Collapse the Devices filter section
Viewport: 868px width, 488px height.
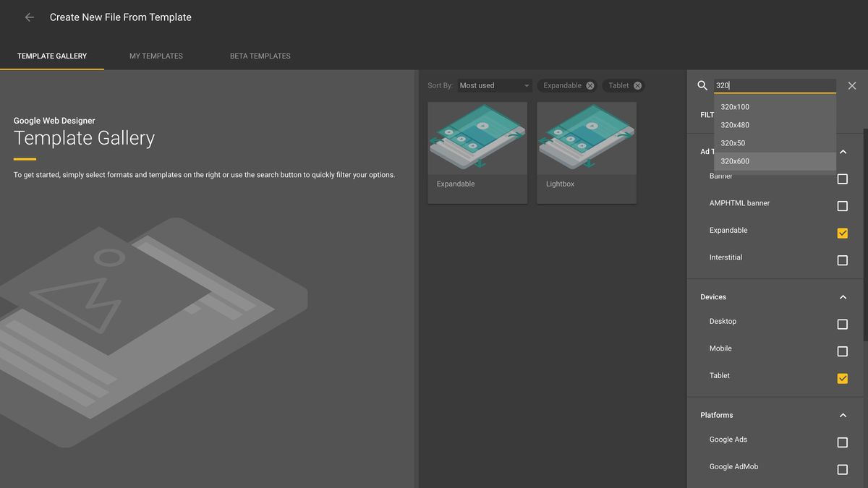(x=842, y=296)
